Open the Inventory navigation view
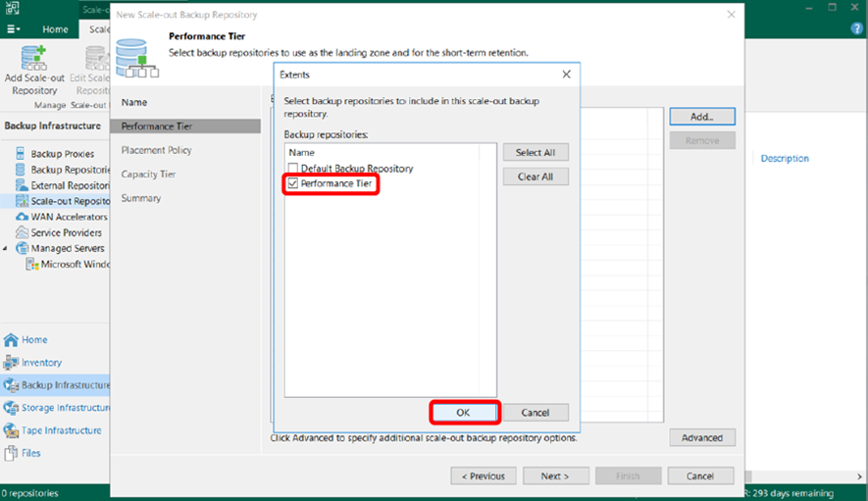This screenshot has height=501, width=868. click(41, 362)
